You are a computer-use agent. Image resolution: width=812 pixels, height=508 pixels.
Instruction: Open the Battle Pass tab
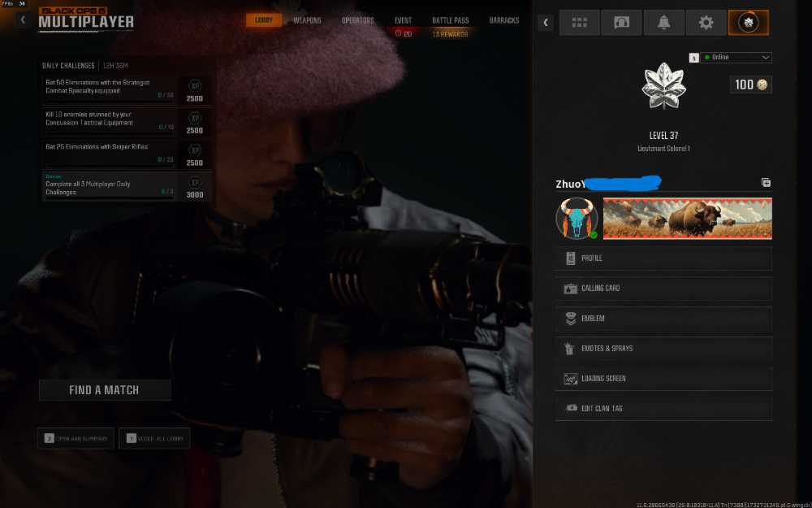pyautogui.click(x=450, y=20)
